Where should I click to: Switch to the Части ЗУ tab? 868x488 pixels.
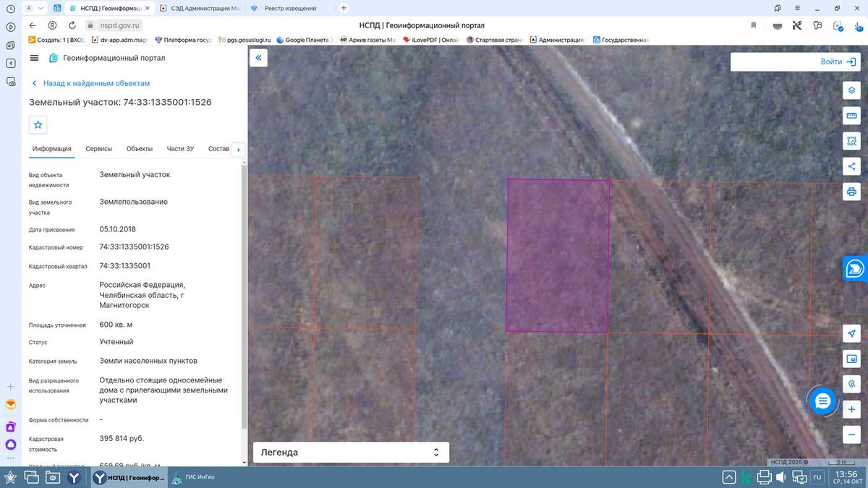(180, 149)
